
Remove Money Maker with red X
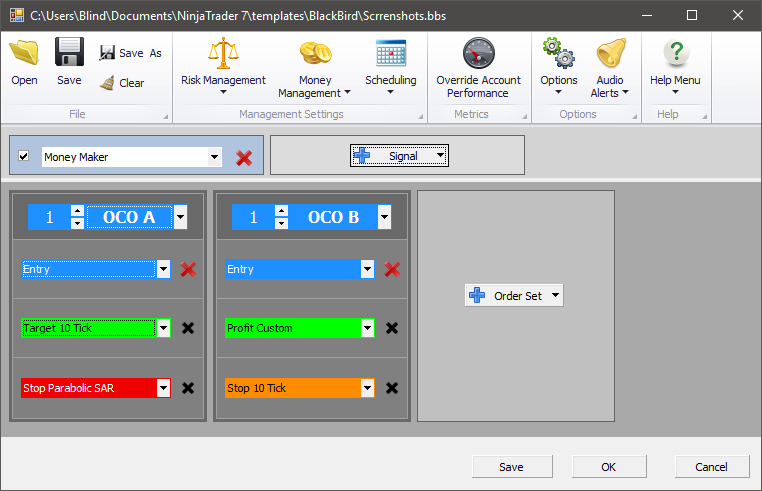(x=244, y=158)
